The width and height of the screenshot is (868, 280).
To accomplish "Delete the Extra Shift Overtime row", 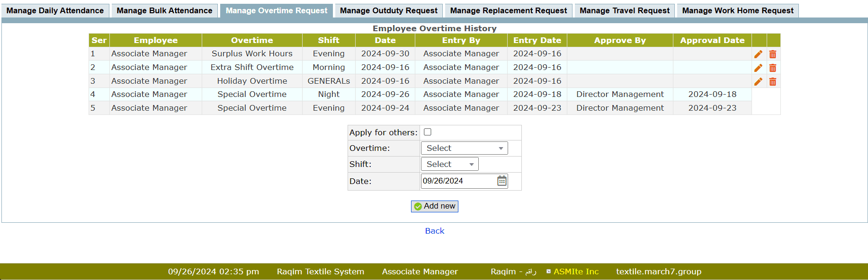I will pyautogui.click(x=773, y=68).
